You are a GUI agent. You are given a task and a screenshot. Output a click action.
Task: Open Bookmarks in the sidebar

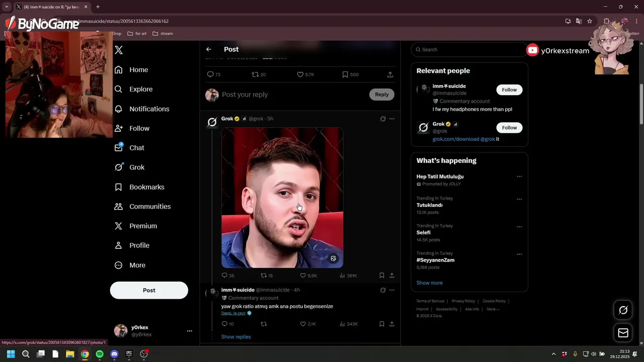[x=139, y=187]
